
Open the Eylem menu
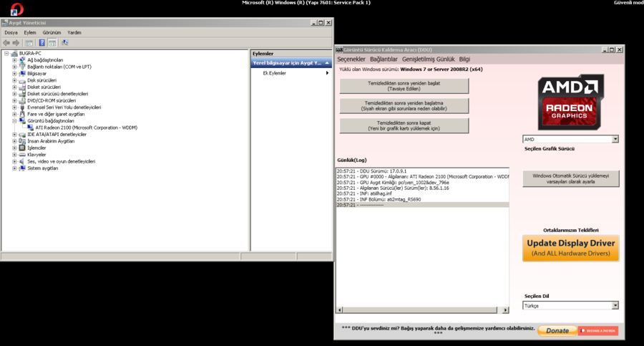pyautogui.click(x=30, y=32)
